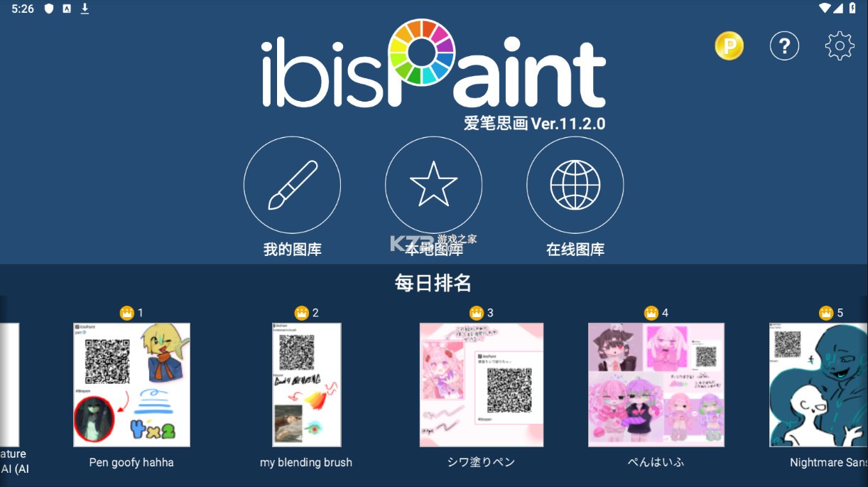Click the ibisPaint color wheel logo
The width and height of the screenshot is (868, 487).
[422, 52]
